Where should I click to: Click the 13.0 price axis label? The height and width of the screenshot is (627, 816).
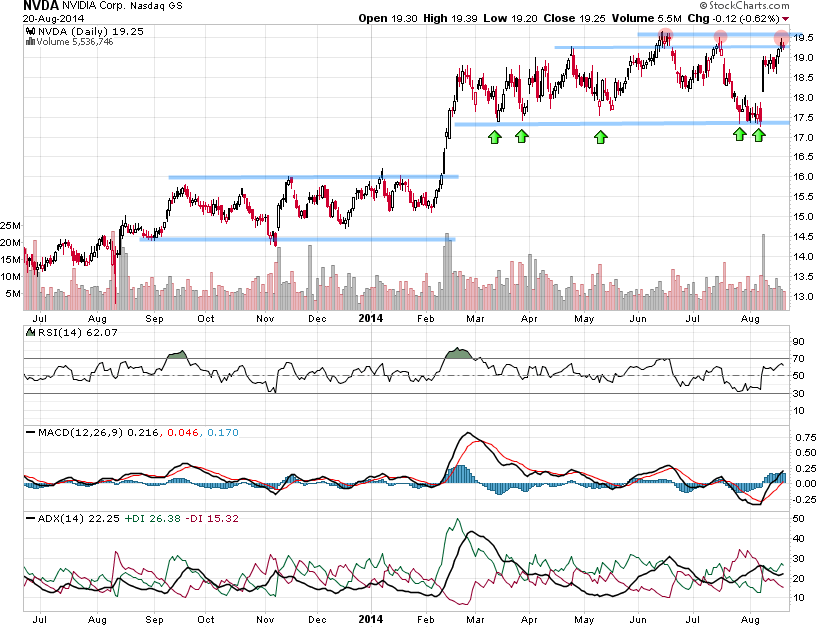[803, 296]
